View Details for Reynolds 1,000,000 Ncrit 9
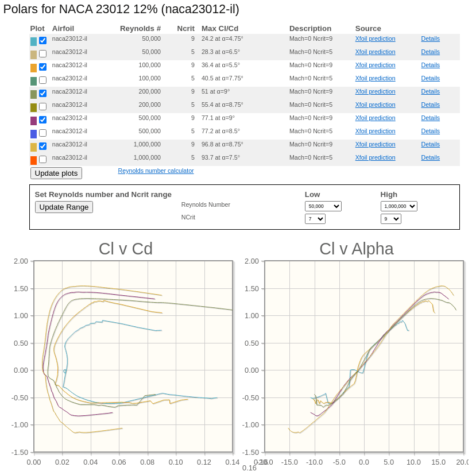The width and height of the screenshot is (476, 475). pos(430,144)
